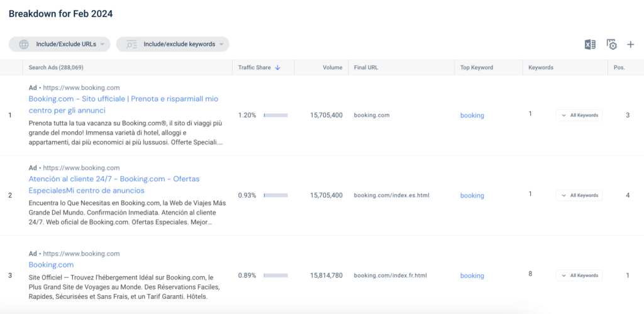Click final URL booking.com/index.es.html
The height and width of the screenshot is (314, 644).
[391, 195]
